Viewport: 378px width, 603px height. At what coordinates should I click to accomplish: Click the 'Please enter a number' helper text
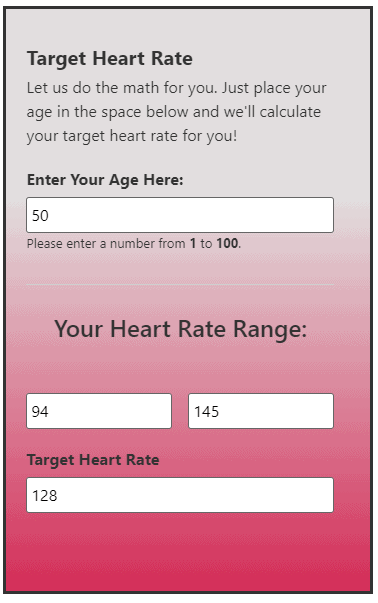[134, 243]
